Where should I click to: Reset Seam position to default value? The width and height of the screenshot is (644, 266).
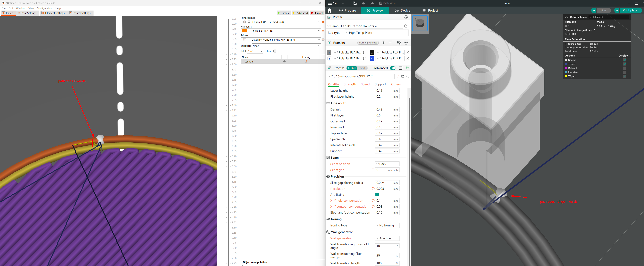coord(373,164)
